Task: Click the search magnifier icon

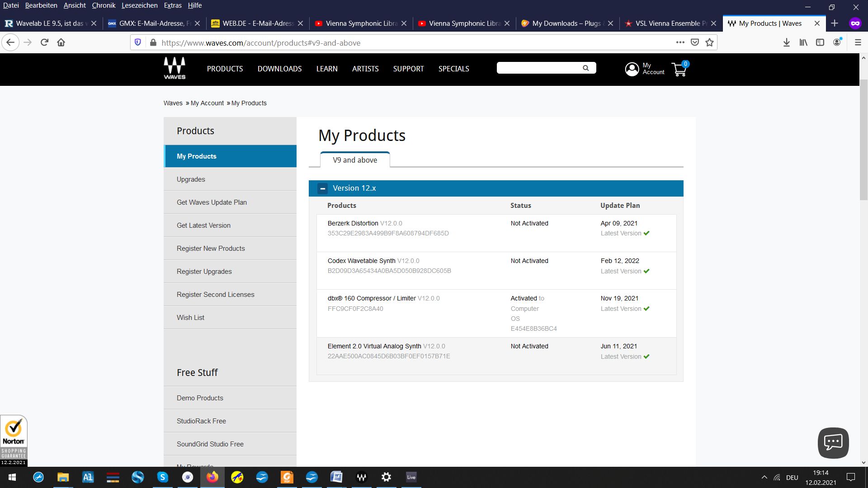Action: click(x=585, y=68)
